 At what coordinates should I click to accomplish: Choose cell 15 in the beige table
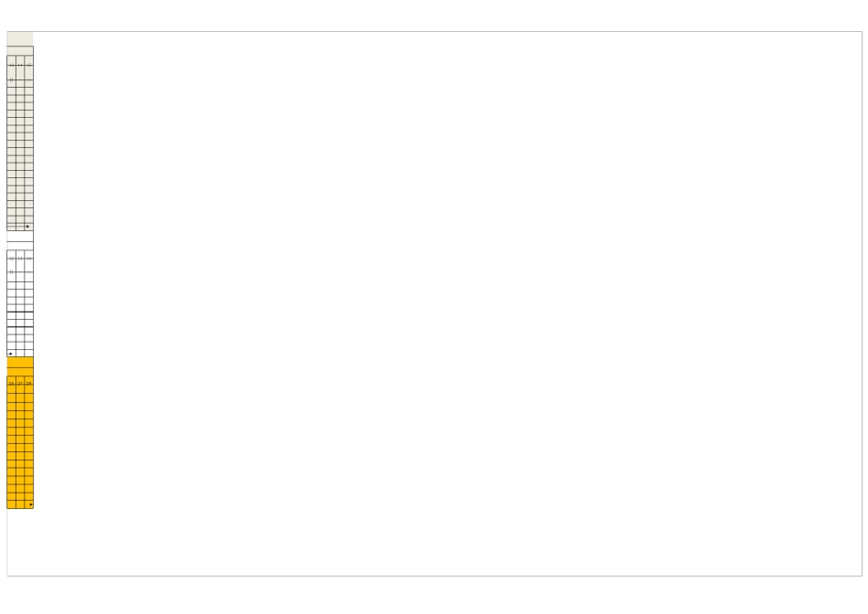(29, 66)
